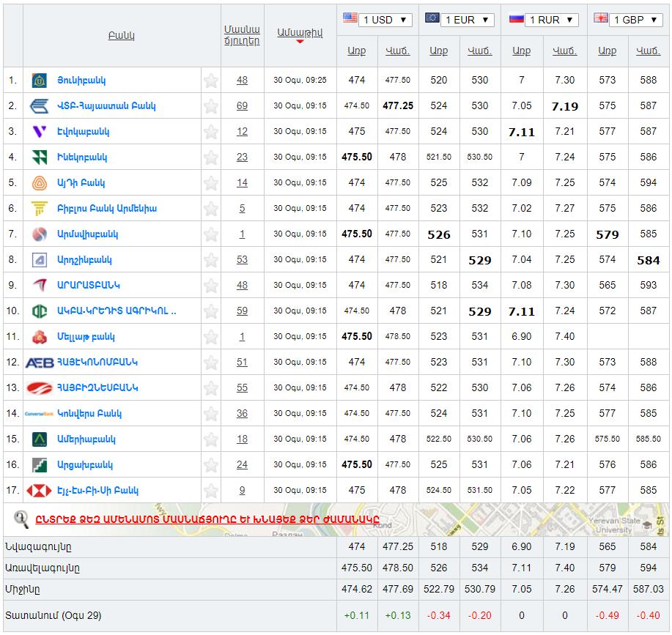Click the Ameriabank green logo icon
Screen dimensions: 672x635
pos(40,439)
